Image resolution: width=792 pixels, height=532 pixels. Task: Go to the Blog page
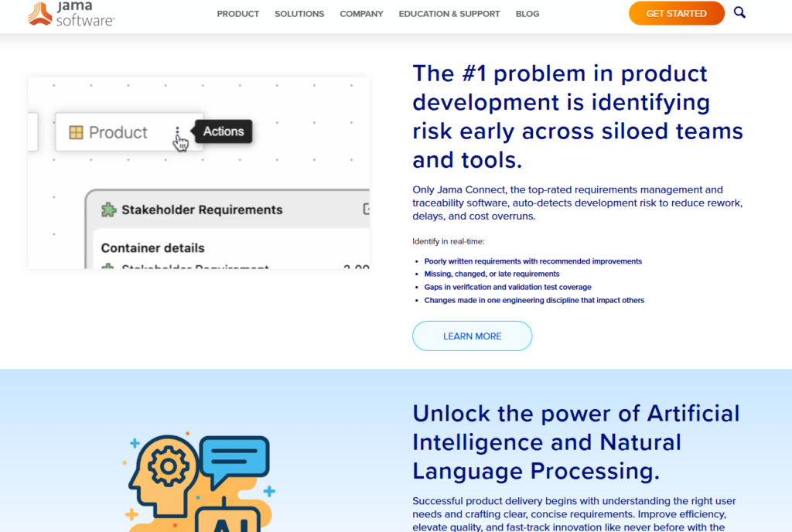[x=527, y=14]
